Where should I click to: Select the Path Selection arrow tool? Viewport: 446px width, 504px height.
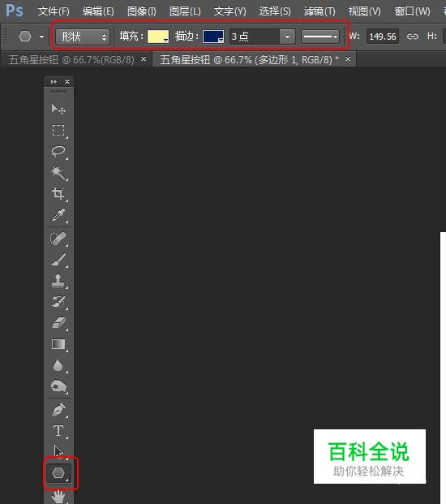click(x=58, y=450)
